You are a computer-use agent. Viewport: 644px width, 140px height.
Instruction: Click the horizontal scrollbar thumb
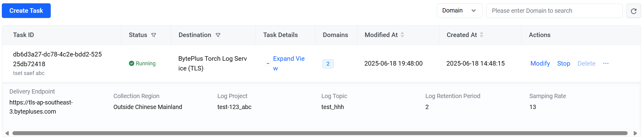(320, 133)
